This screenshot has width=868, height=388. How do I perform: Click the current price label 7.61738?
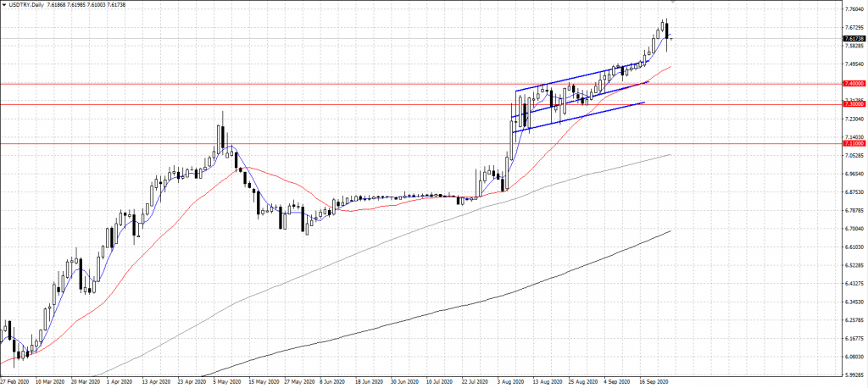click(854, 39)
